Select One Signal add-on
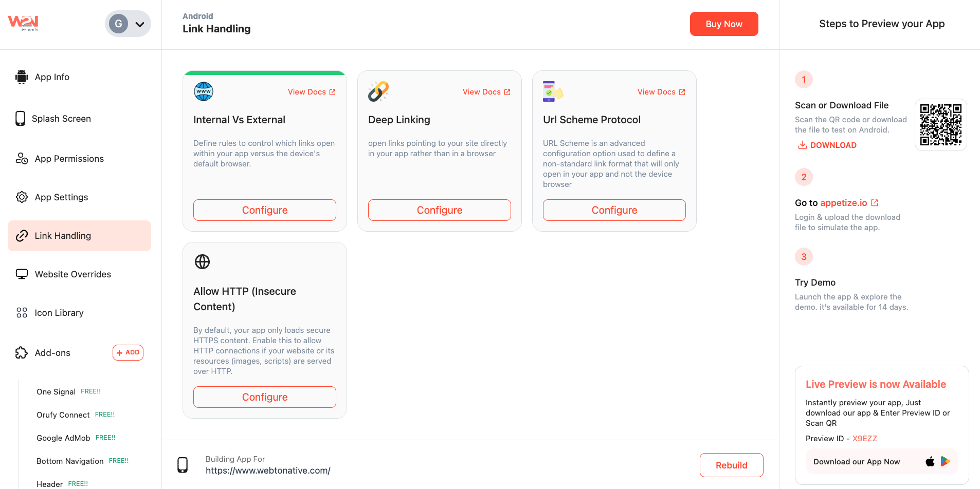The width and height of the screenshot is (980, 489). click(56, 392)
